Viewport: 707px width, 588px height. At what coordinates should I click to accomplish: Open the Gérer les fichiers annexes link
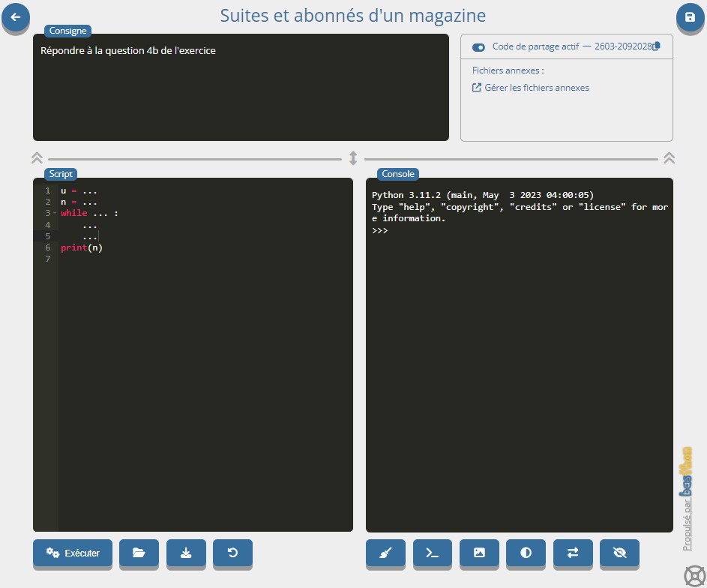[x=536, y=88]
